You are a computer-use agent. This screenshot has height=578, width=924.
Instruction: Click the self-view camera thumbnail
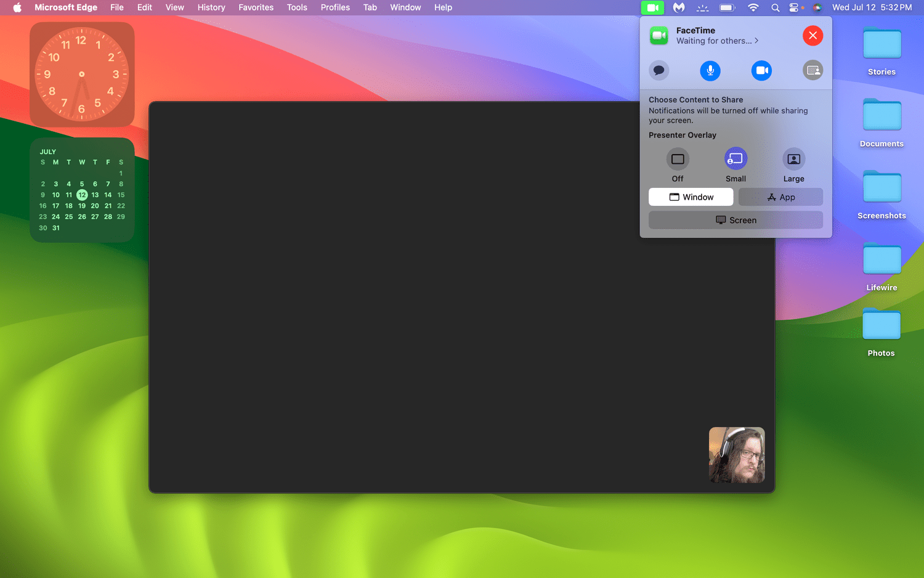tap(736, 455)
